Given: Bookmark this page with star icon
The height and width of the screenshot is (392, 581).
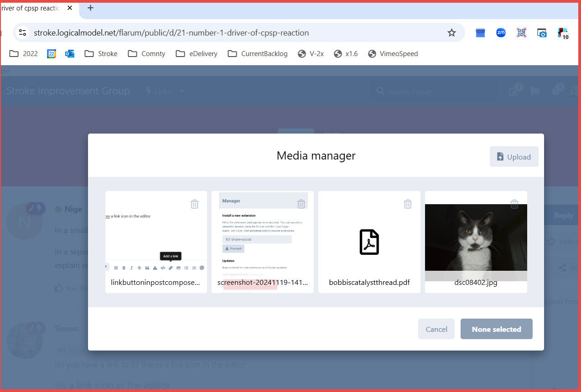Looking at the screenshot, I should point(451,33).
